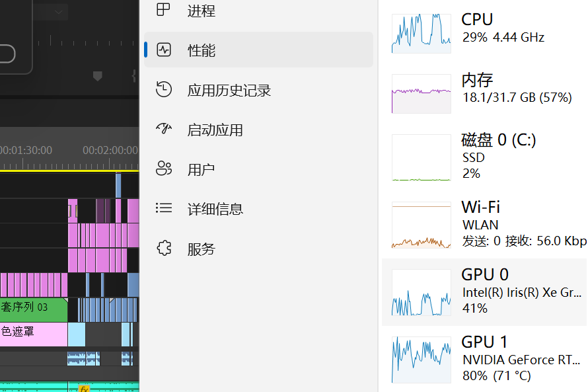Click the 内存 heading label

coord(477,80)
